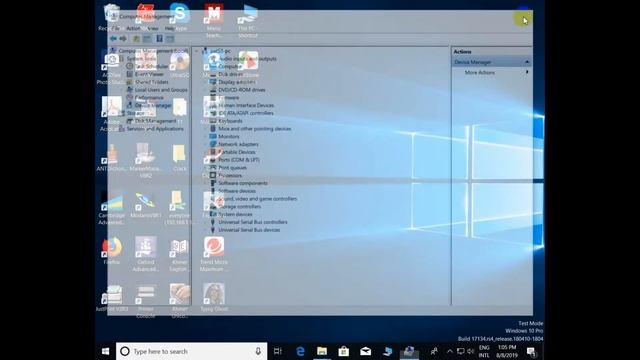The height and width of the screenshot is (360, 640).
Task: Open the Help menu
Action: [x=169, y=28]
